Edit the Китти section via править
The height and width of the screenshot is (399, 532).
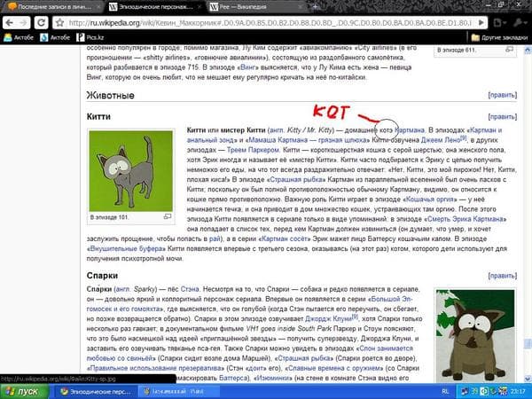503,117
